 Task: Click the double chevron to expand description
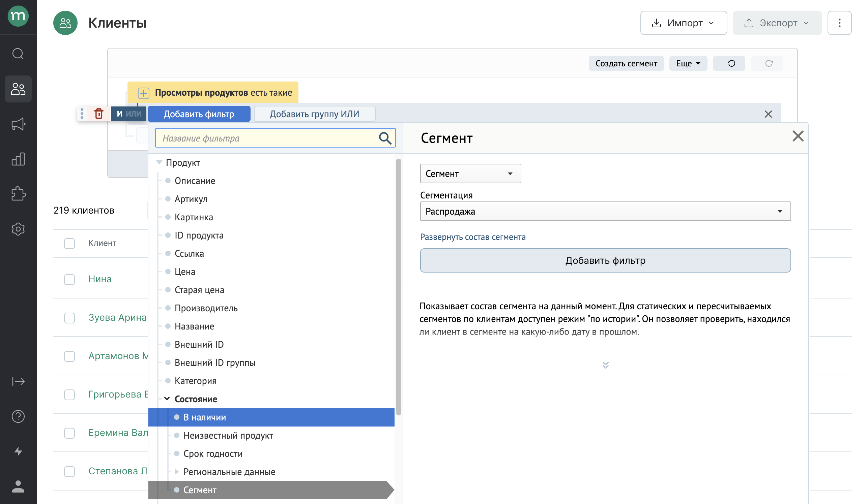[x=606, y=365]
